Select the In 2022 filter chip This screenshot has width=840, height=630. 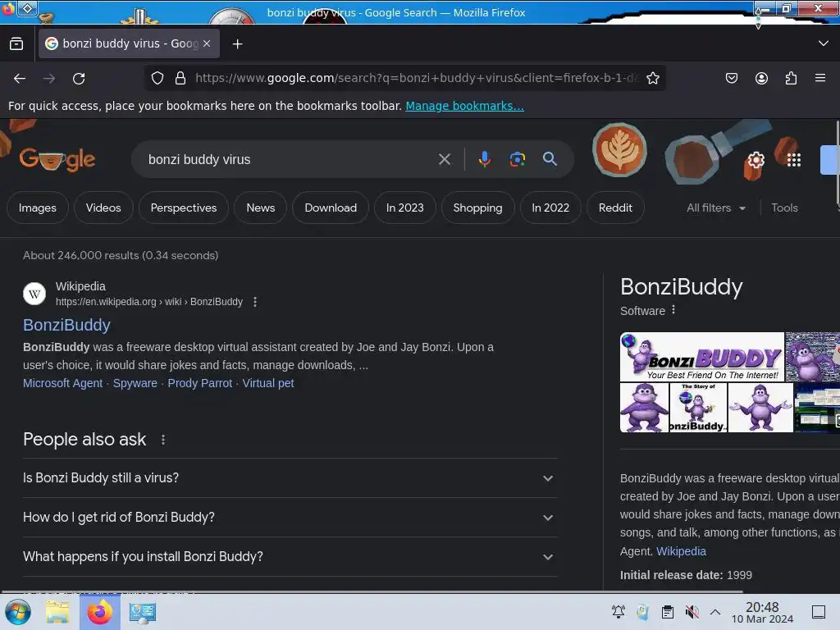(550, 208)
